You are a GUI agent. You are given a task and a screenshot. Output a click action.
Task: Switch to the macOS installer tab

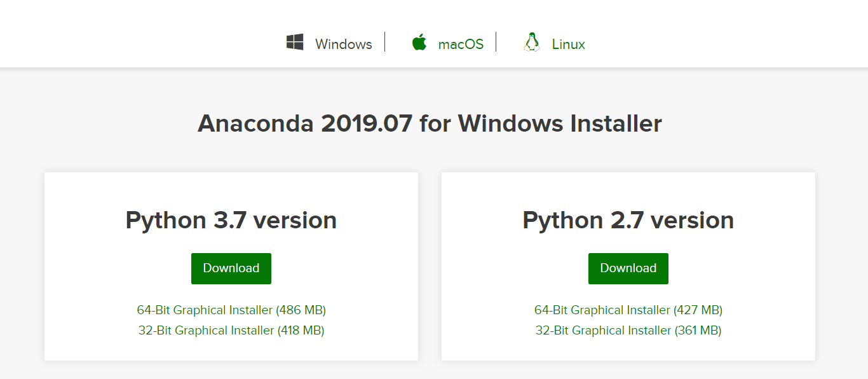pyautogui.click(x=461, y=44)
